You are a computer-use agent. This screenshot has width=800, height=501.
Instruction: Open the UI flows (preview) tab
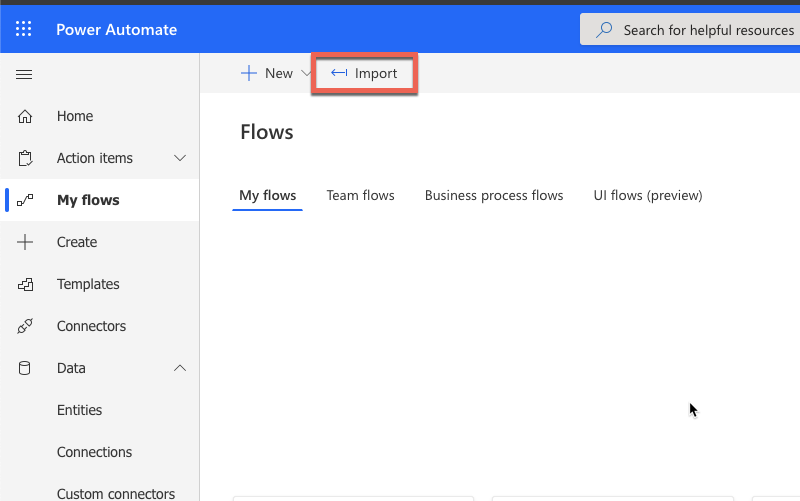648,195
